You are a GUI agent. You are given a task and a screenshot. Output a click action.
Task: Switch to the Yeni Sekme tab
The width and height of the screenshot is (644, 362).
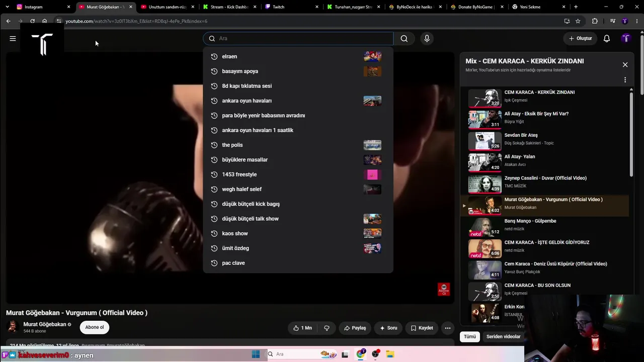click(x=539, y=7)
